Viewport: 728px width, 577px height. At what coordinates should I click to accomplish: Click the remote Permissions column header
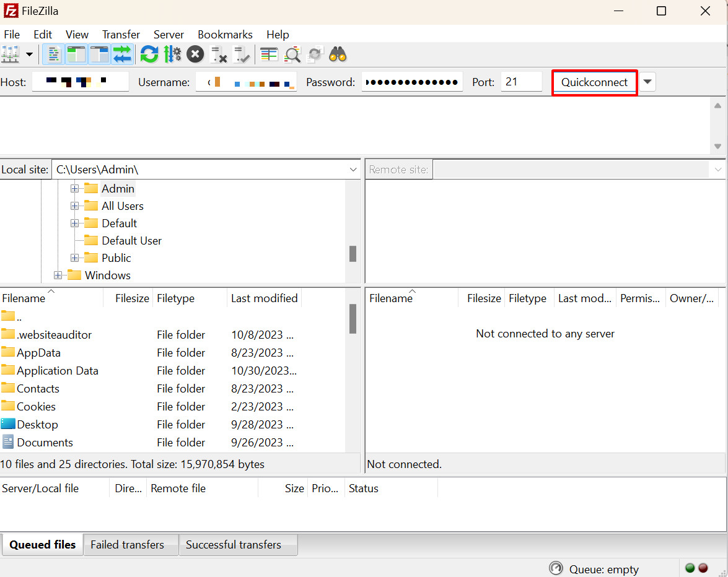pos(640,298)
